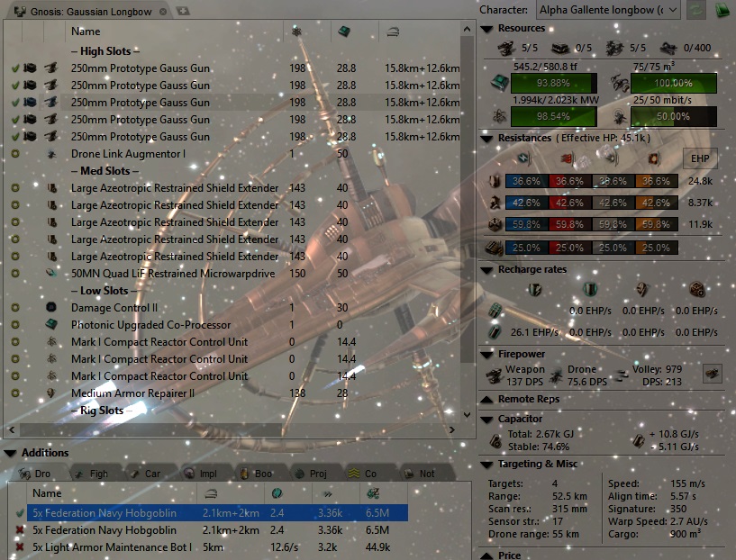Click the calibration icon showing 0/400
Viewport: 736px width, 560px height.
tap(668, 48)
